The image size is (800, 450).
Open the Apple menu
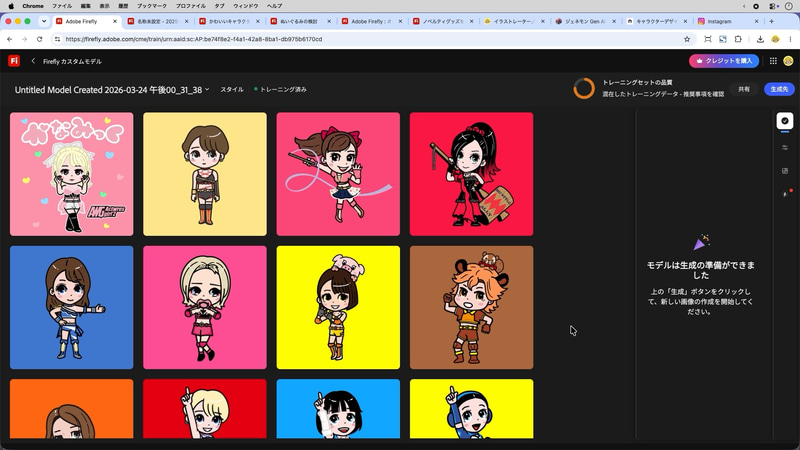[11, 6]
